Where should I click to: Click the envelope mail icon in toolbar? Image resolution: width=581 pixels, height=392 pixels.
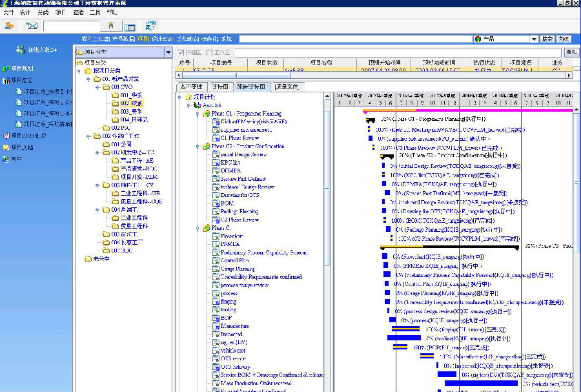coord(32,26)
